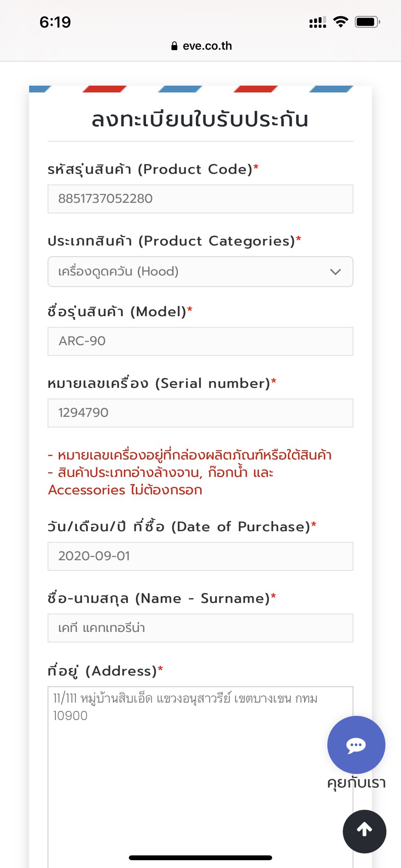Tap the scroll-to-top arrow button
The image size is (401, 868).
[364, 831]
